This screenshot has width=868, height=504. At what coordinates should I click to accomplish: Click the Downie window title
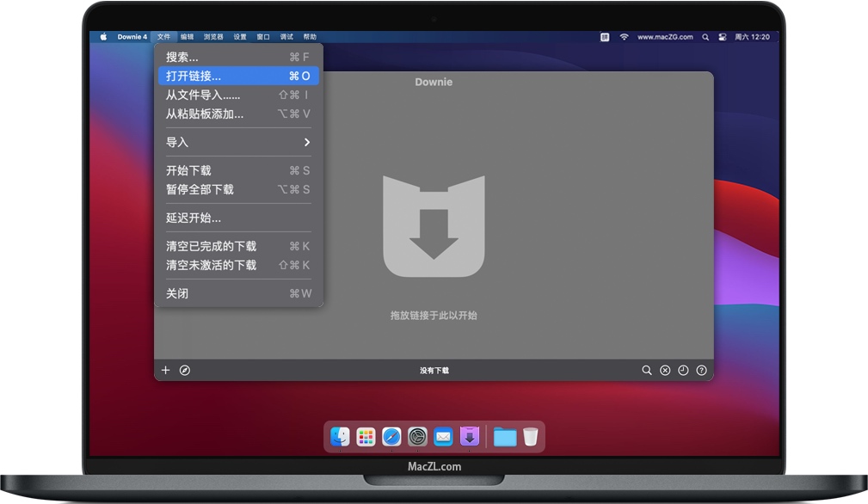click(434, 82)
